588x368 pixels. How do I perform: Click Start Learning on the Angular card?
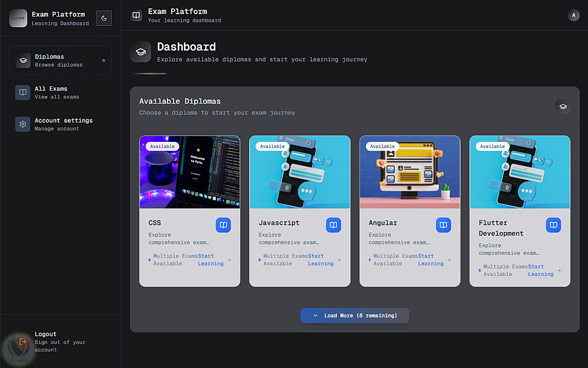[x=430, y=260]
